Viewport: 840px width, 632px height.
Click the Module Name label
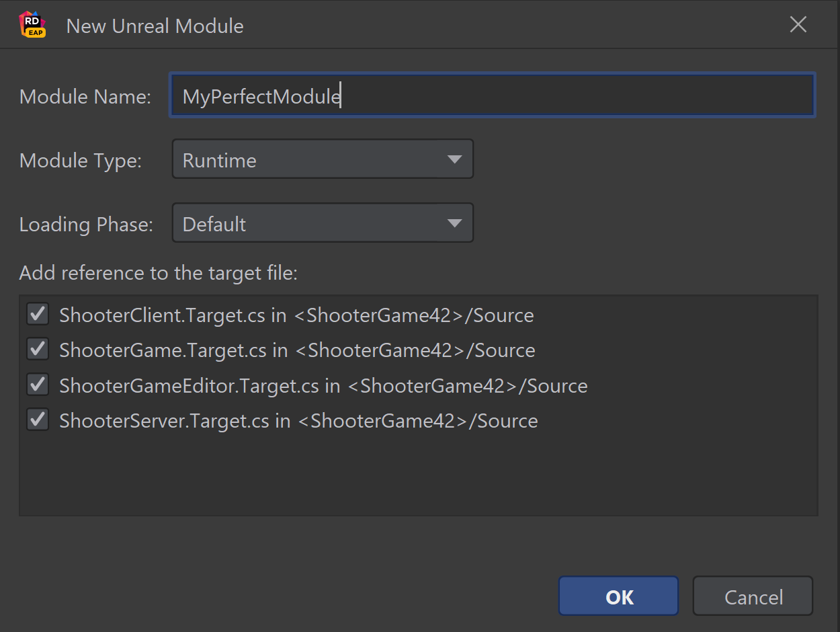[85, 96]
